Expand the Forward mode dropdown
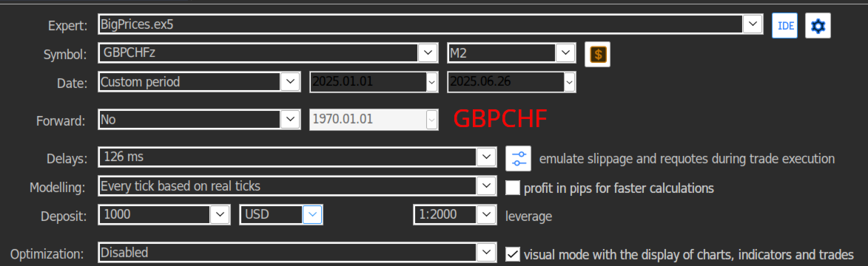This screenshot has width=868, height=266. coord(290,120)
